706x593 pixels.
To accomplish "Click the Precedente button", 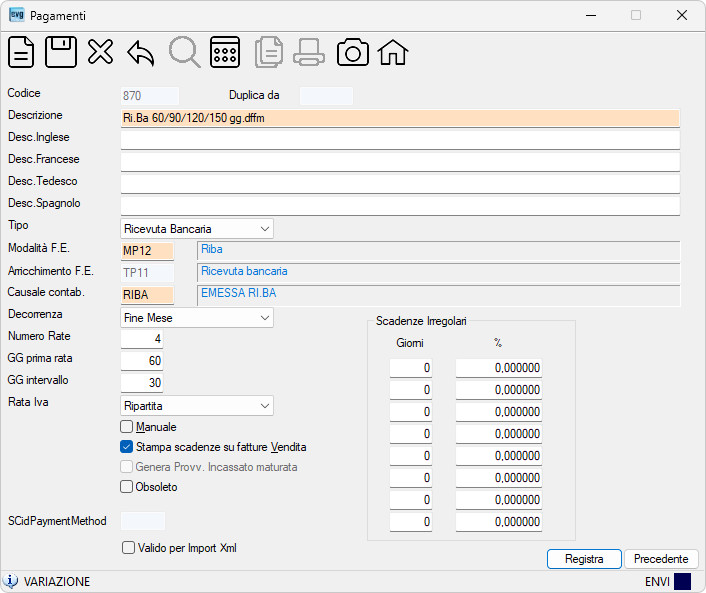I will (x=661, y=559).
